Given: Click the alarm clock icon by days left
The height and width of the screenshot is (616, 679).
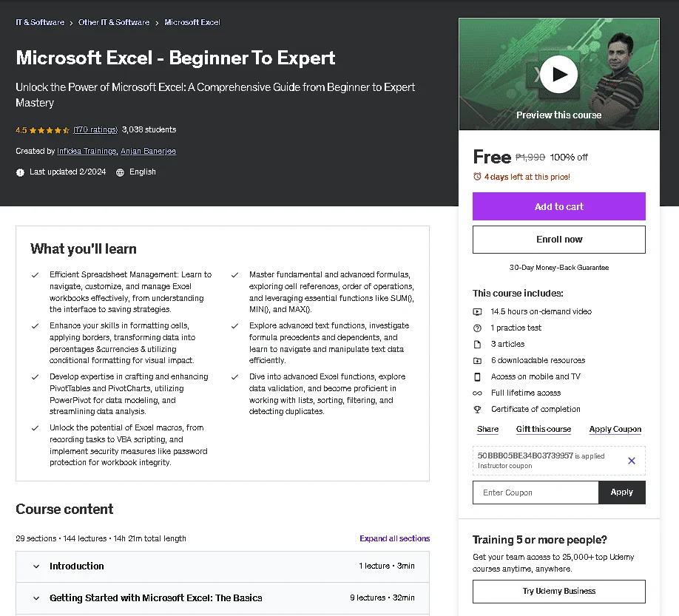Looking at the screenshot, I should click(477, 177).
